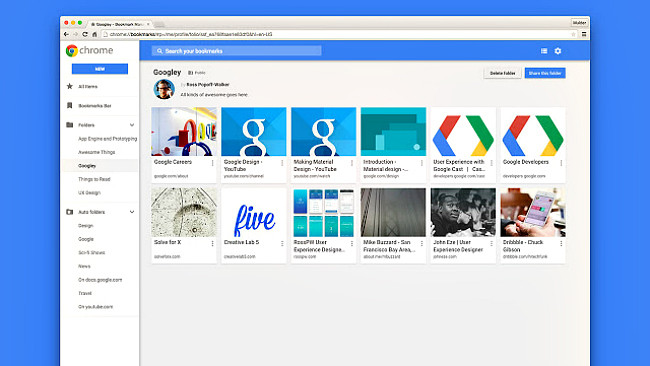The image size is (650, 366).
Task: Open Solve for X thumbnail
Action: [x=184, y=212]
